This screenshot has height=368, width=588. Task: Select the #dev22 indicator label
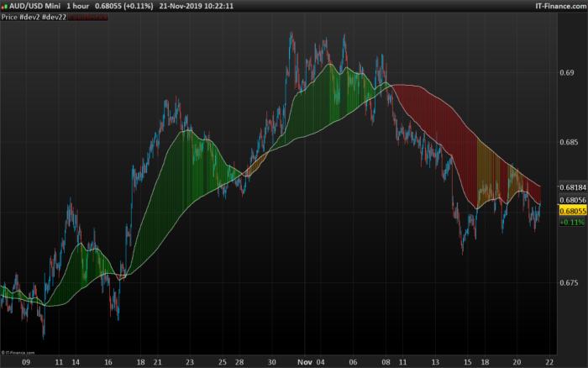click(54, 18)
